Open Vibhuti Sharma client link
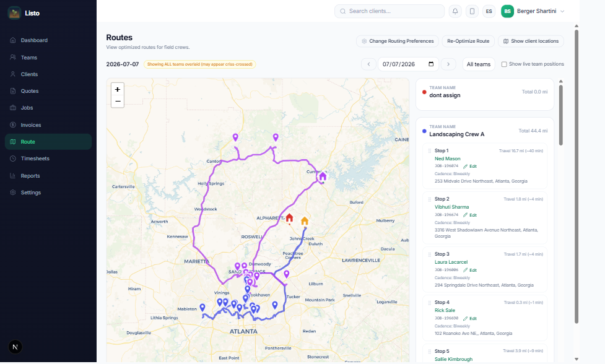Screen dimensions: 605x364 [451, 207]
